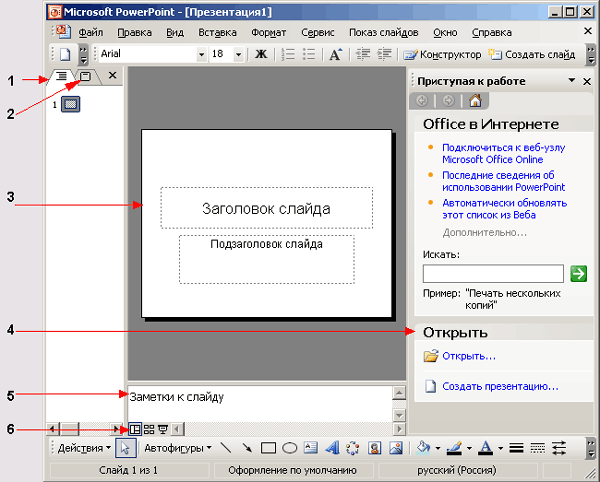The image size is (600, 482).
Task: Open the Правка menu
Action: tap(134, 33)
